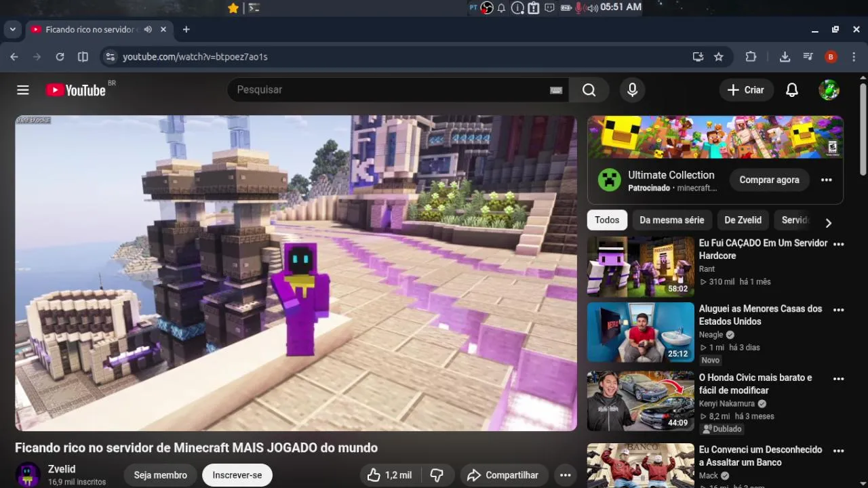Click the star favorites icon in top panel
Viewport: 868px width, 488px height.
coord(233,8)
